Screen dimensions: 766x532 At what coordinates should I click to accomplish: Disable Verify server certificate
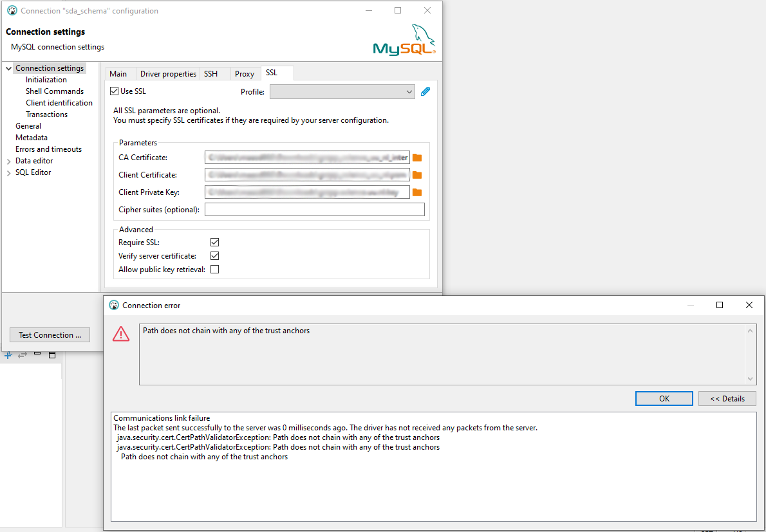[214, 255]
